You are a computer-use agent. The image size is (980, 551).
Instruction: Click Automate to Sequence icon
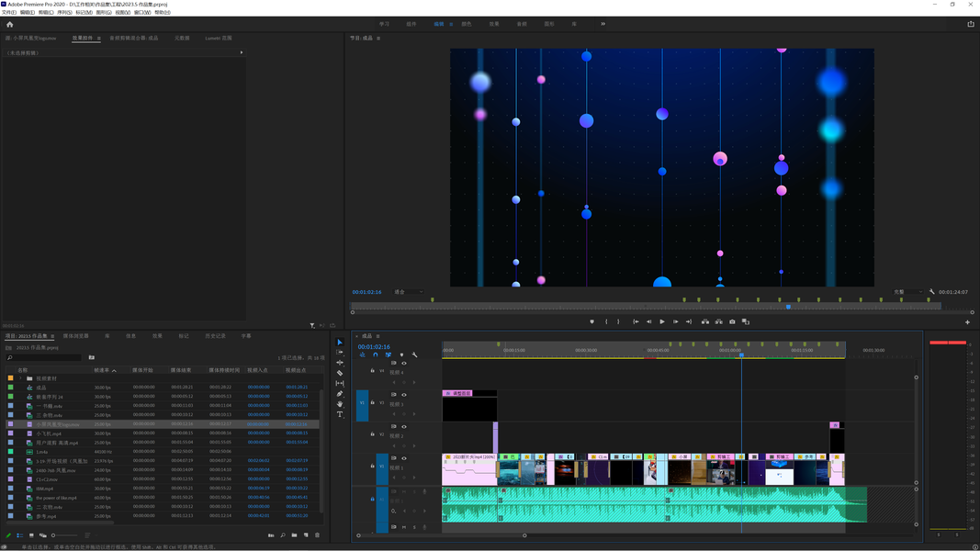[271, 535]
